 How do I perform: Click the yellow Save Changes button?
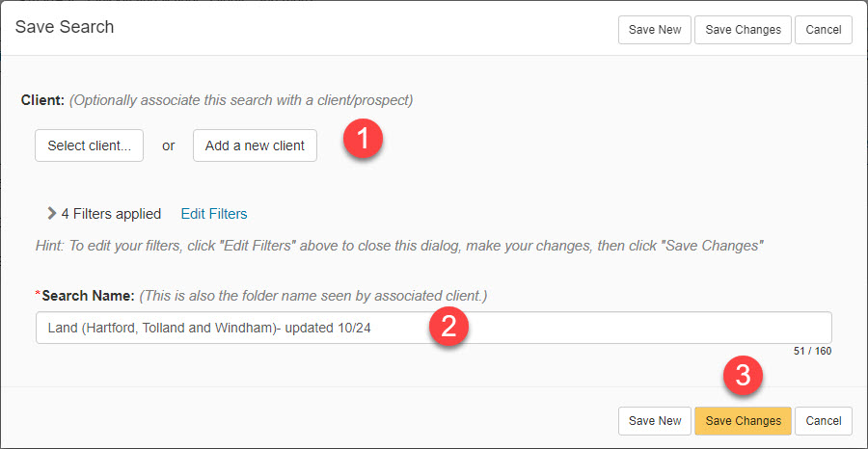(743, 421)
